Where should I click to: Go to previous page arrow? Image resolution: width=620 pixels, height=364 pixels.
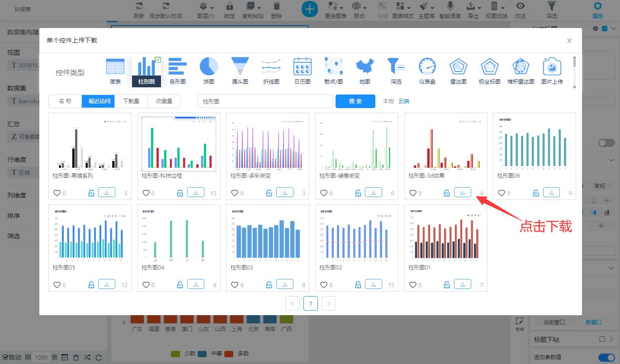(293, 303)
